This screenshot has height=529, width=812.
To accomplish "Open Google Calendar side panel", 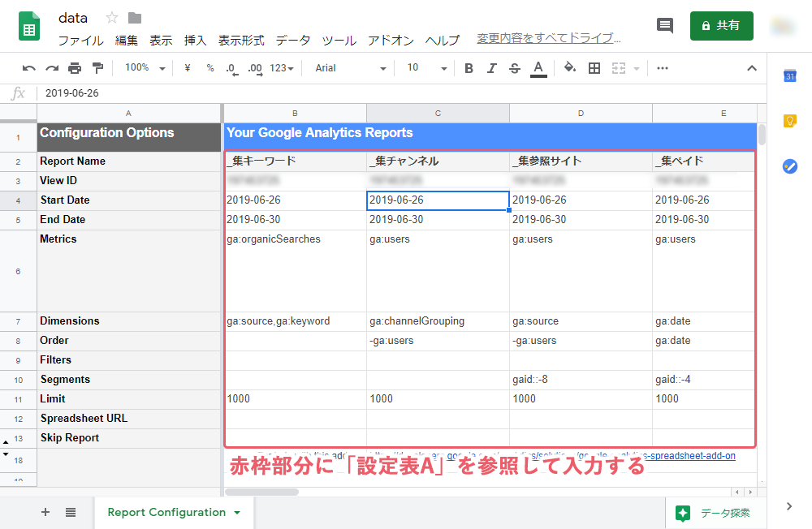I will click(790, 75).
